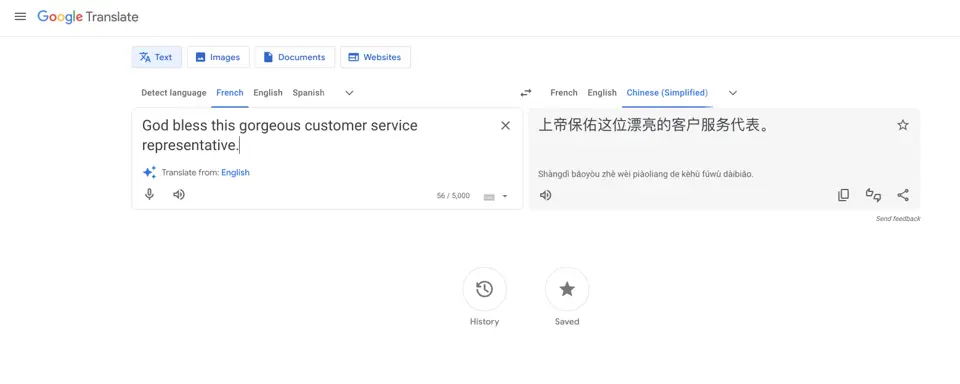The image size is (960, 384).
Task: Select Chinese (Simplified) as target language
Action: pyautogui.click(x=667, y=92)
